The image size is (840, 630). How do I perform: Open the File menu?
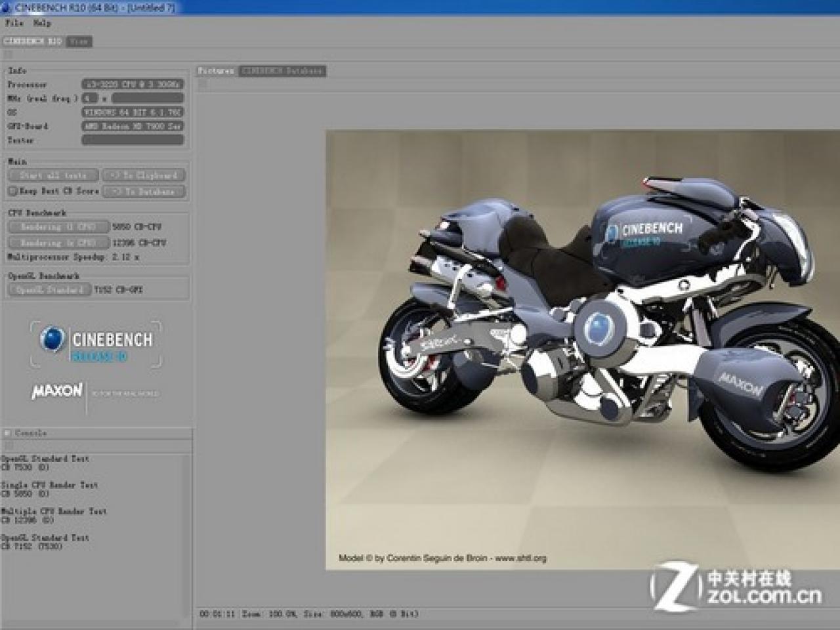click(14, 23)
